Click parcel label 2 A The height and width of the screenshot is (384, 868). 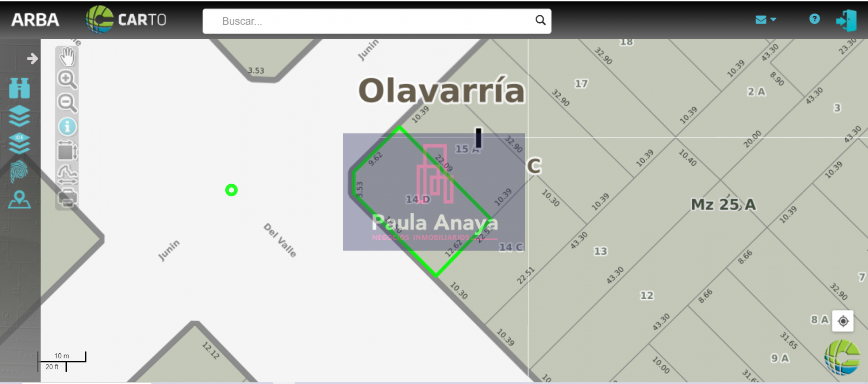tap(756, 92)
